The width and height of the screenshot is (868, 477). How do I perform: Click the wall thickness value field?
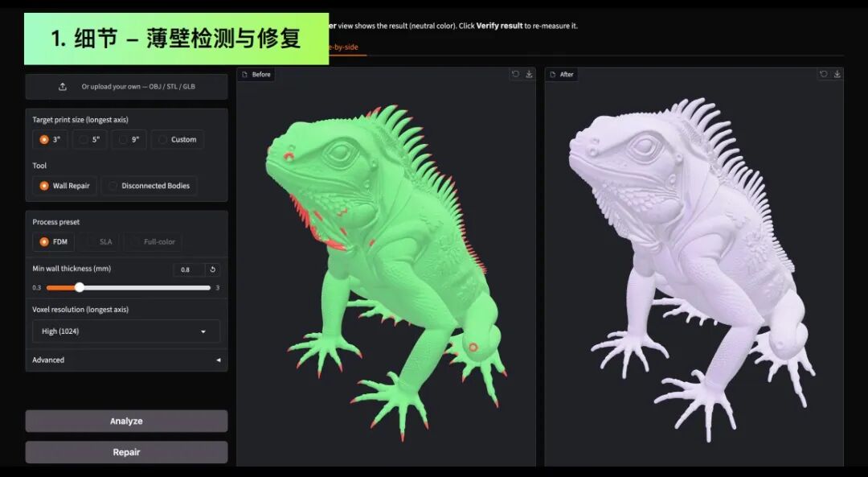click(x=189, y=269)
